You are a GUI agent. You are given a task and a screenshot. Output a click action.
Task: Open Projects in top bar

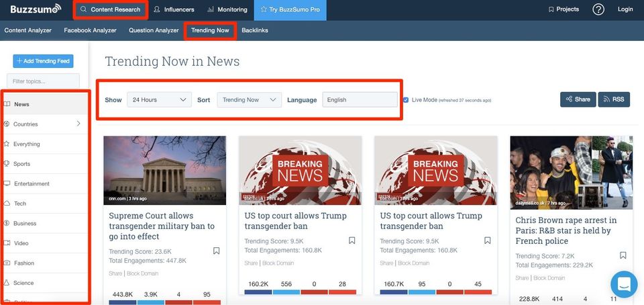(563, 9)
